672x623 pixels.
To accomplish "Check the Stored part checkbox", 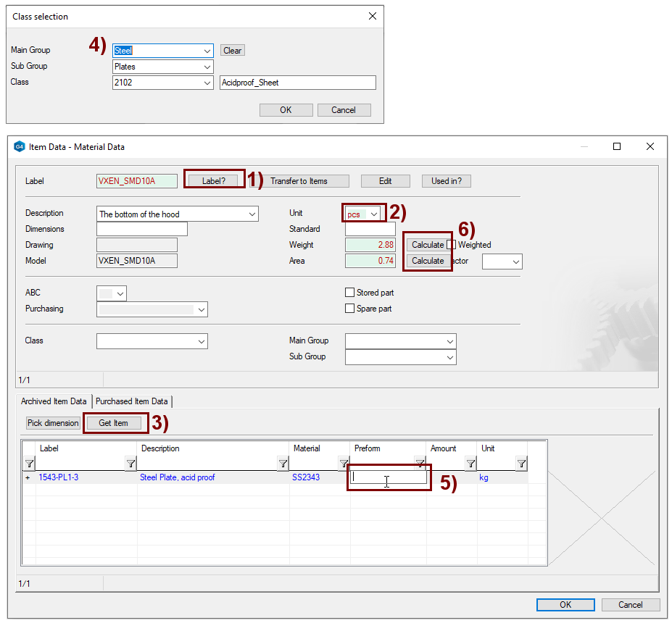I will pos(350,293).
